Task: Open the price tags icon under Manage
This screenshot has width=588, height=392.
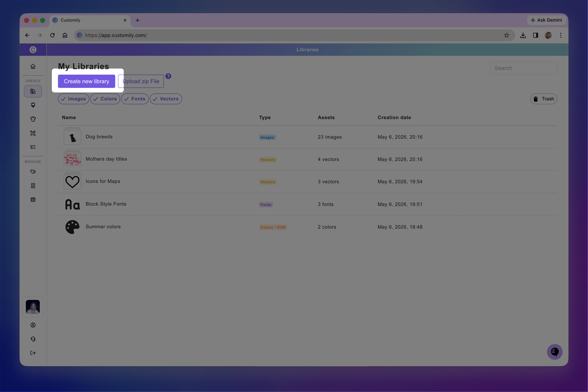Action: 33,172
